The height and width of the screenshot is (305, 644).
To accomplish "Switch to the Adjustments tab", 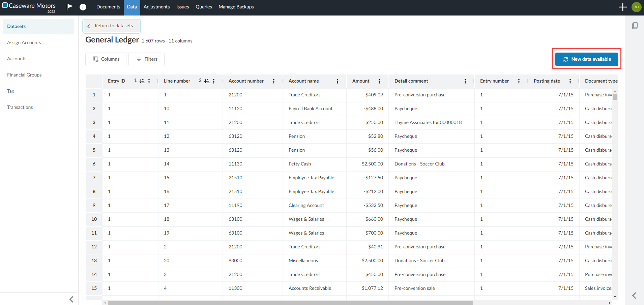I will pyautogui.click(x=156, y=7).
